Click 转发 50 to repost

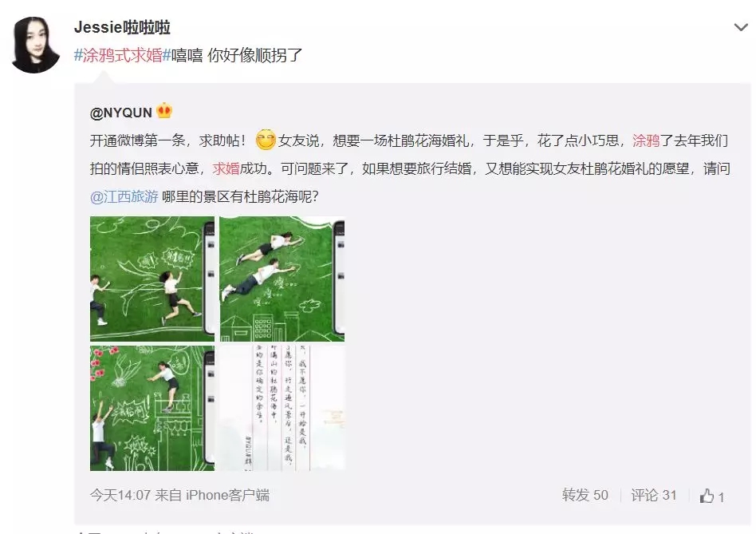coord(585,495)
